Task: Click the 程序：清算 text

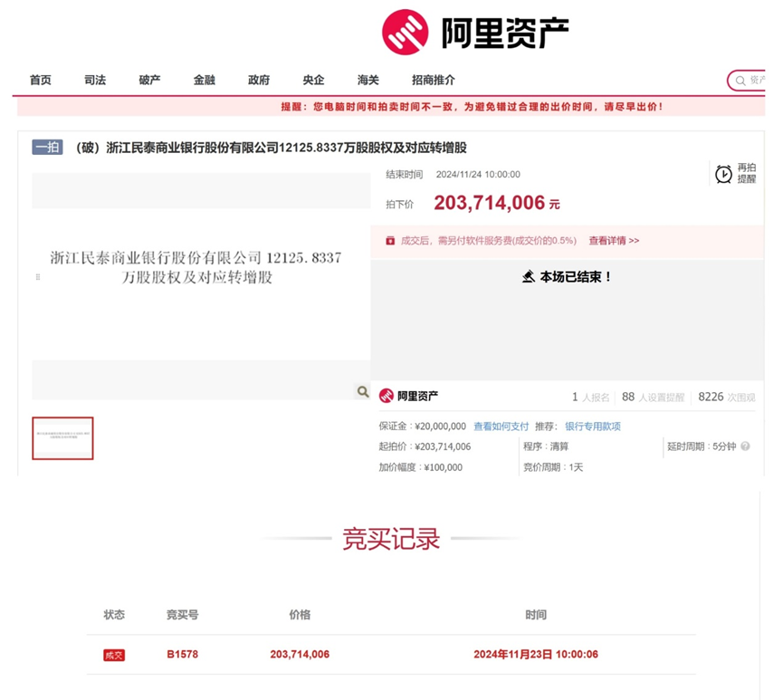Action: tap(546, 446)
